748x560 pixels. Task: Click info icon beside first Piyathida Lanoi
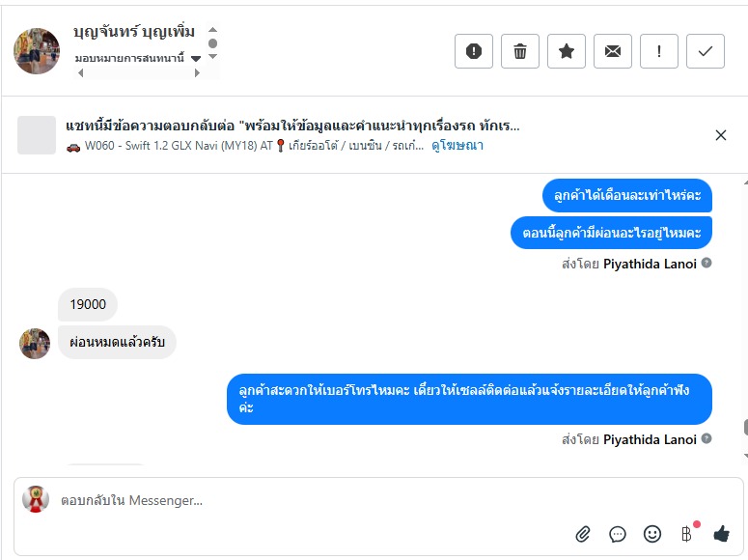pyautogui.click(x=706, y=263)
